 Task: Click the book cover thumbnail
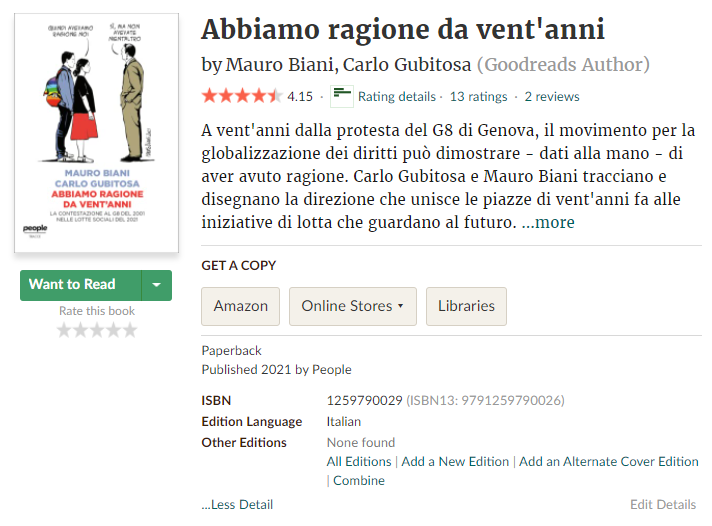pyautogui.click(x=98, y=133)
